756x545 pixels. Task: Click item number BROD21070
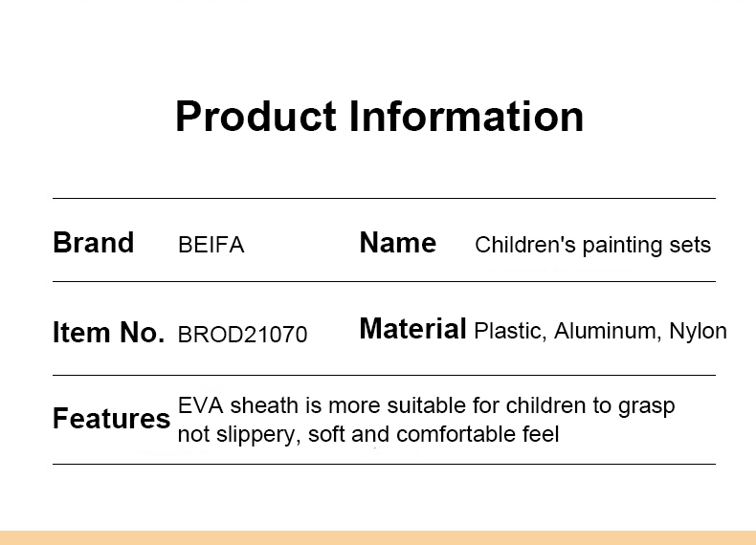[242, 335]
